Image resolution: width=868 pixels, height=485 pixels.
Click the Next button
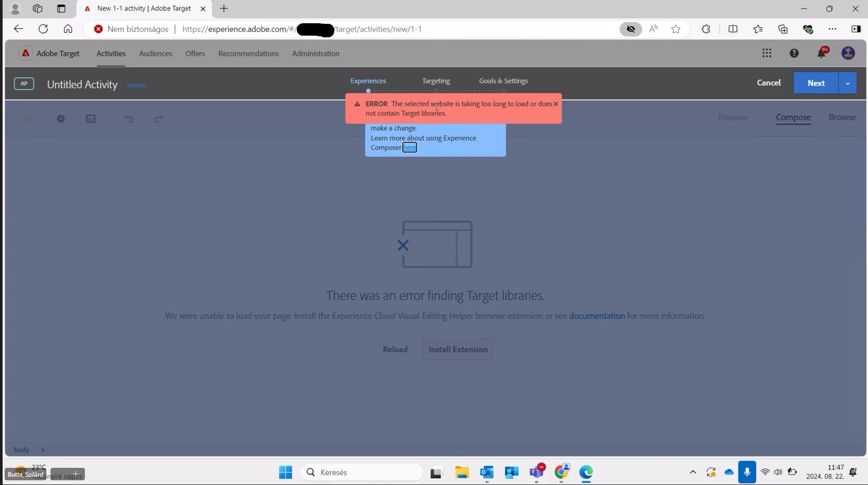pyautogui.click(x=816, y=83)
